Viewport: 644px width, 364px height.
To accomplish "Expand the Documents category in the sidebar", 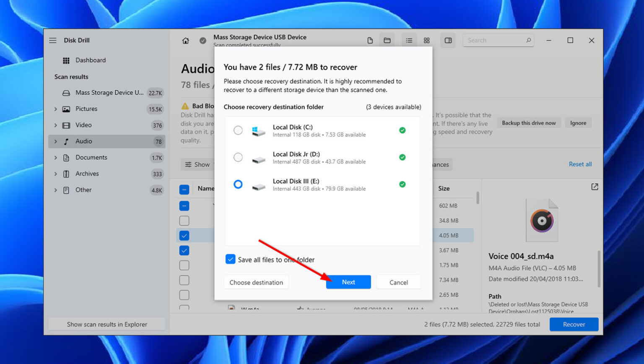I will [56, 157].
